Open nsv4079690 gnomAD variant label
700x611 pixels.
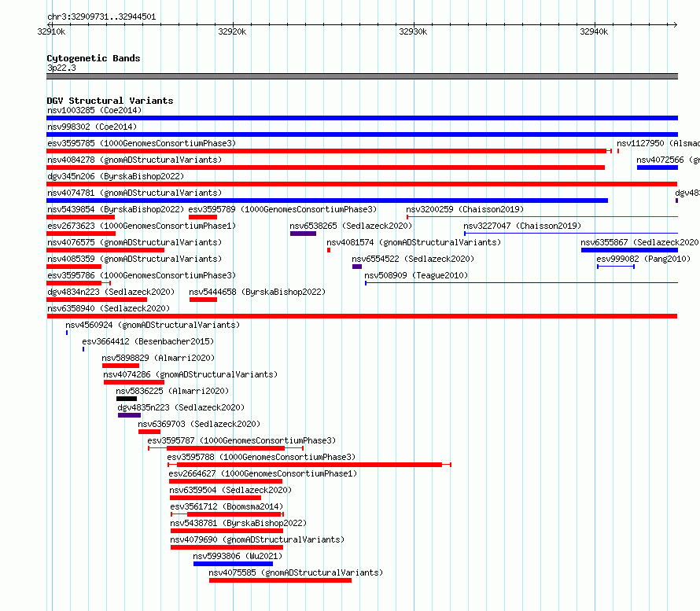257,539
